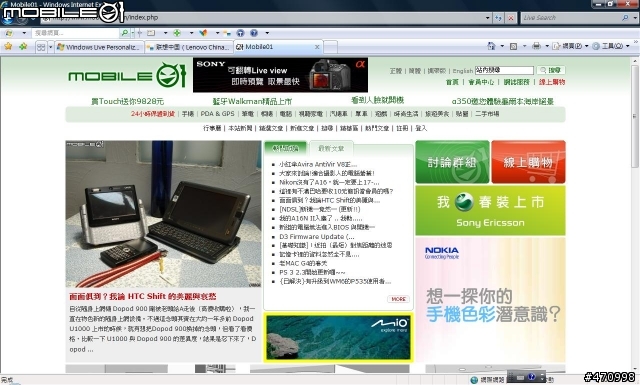Click the toolbar overflow chevron at far right
The height and width of the screenshot is (385, 640).
point(636,42)
